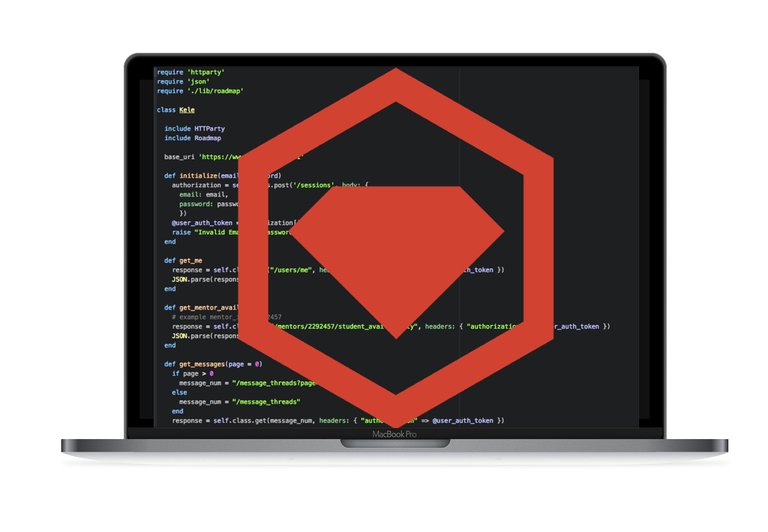Click the 'include HTTParty' line

195,129
